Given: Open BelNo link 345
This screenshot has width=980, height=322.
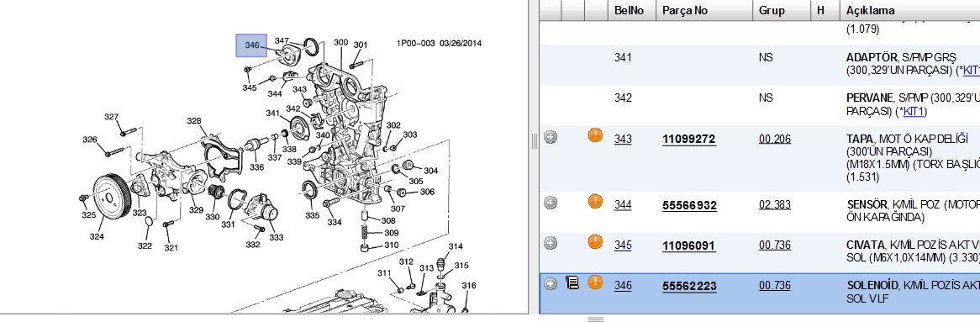Looking at the screenshot, I should tap(623, 245).
